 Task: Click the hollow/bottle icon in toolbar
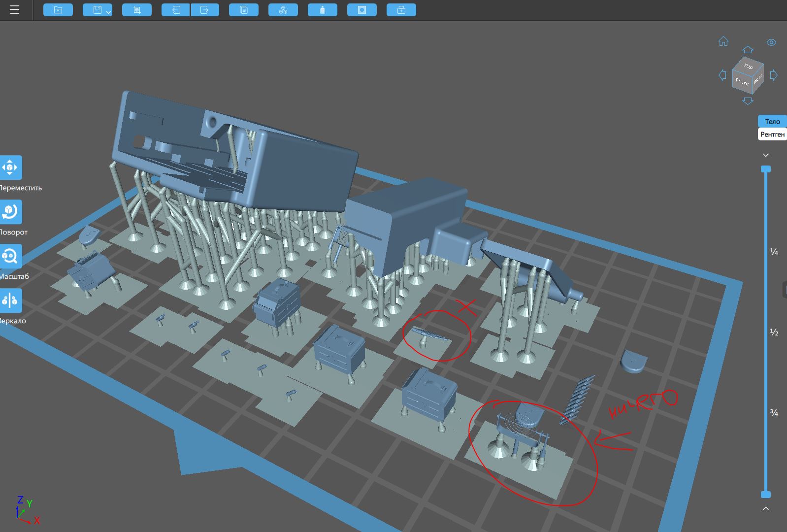[x=323, y=10]
